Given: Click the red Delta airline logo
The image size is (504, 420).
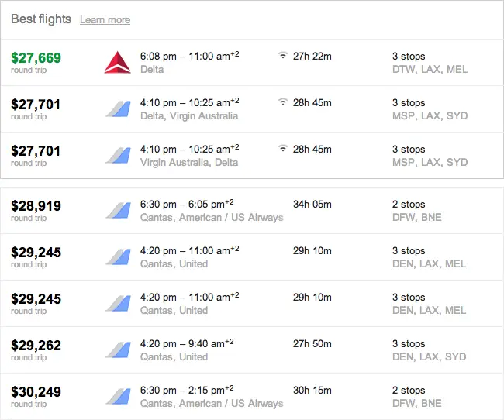Looking at the screenshot, I should 118,62.
